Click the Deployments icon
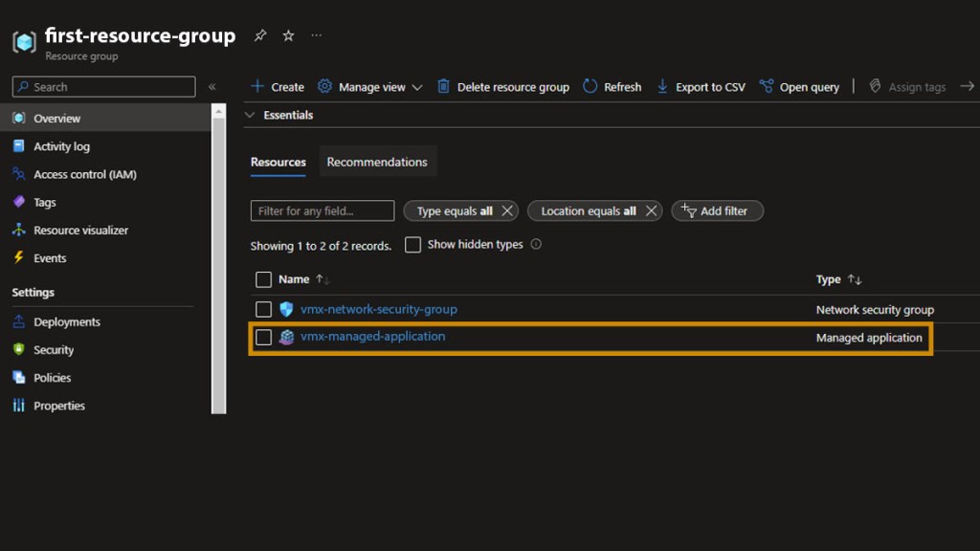Screen dimensions: 980x551 point(19,321)
